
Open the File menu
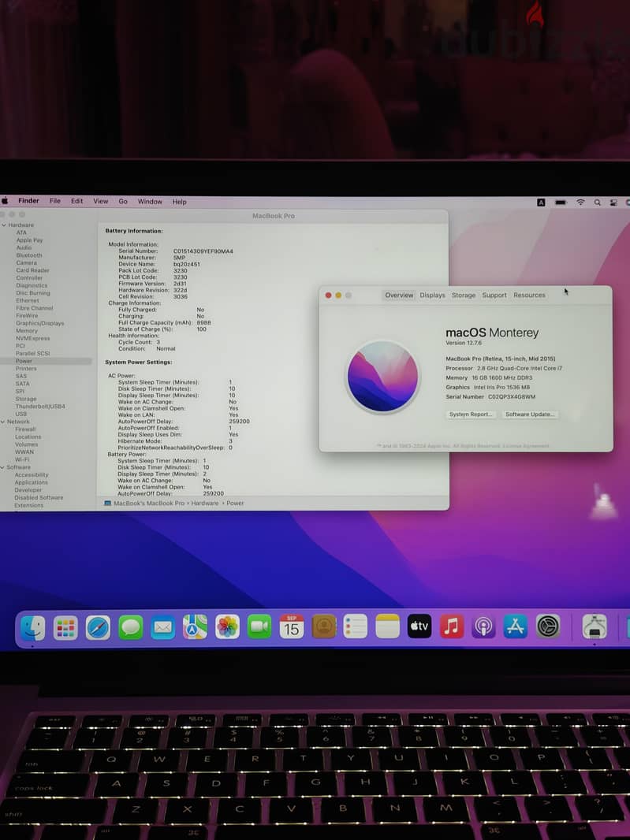click(x=54, y=201)
